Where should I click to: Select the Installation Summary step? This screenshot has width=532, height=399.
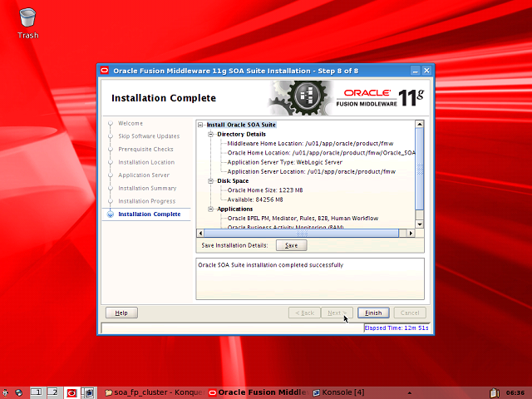pos(147,189)
